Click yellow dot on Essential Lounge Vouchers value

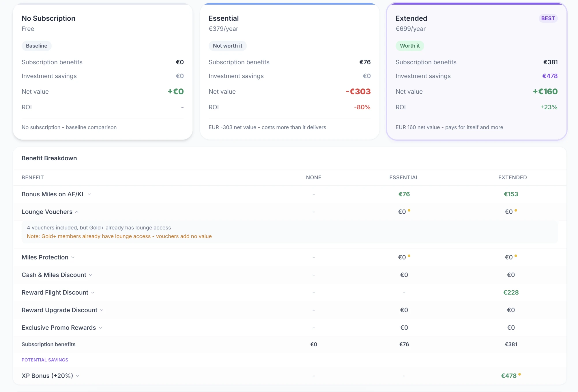tap(409, 210)
